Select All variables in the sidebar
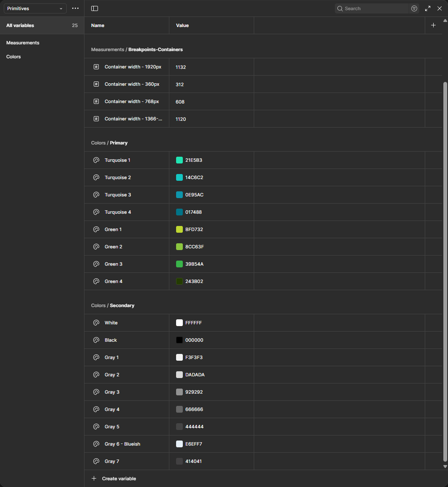This screenshot has height=487, width=448. [x=20, y=25]
